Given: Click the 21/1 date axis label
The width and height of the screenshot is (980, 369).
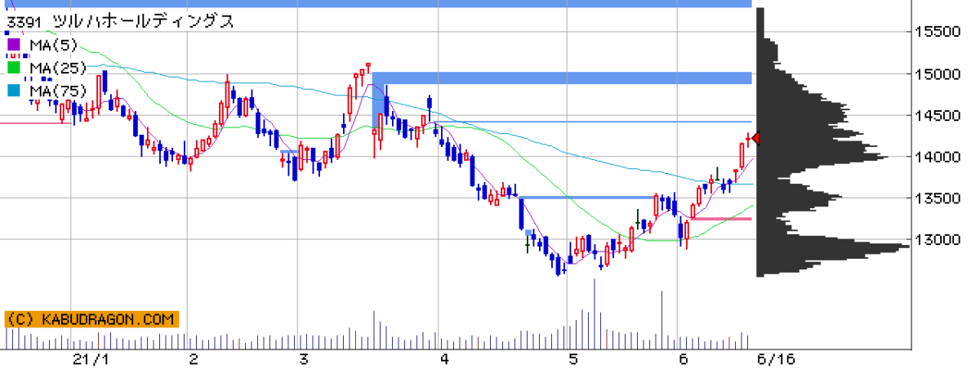Looking at the screenshot, I should pyautogui.click(x=89, y=359).
